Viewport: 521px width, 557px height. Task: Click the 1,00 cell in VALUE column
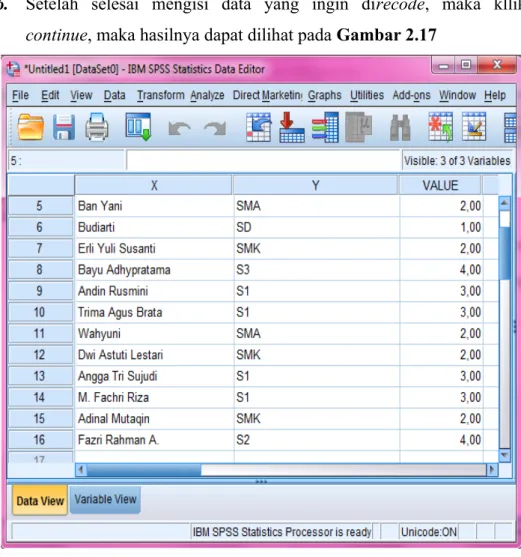pyautogui.click(x=441, y=227)
